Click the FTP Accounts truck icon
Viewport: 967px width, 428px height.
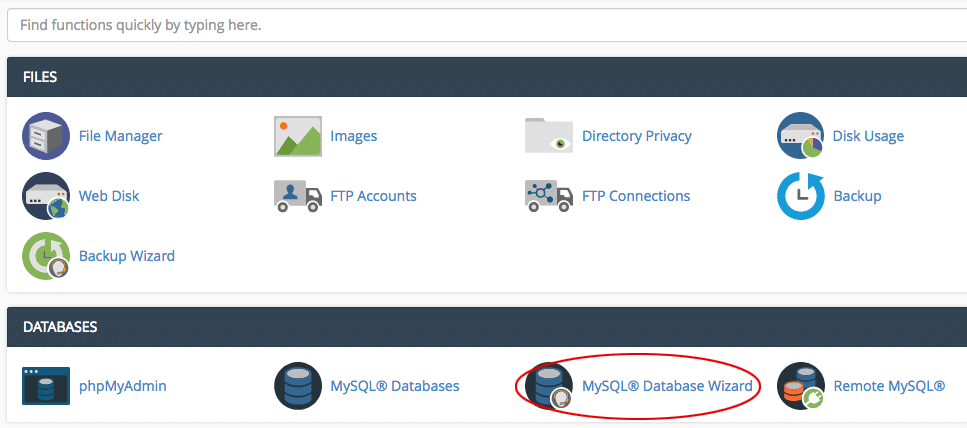coord(298,196)
